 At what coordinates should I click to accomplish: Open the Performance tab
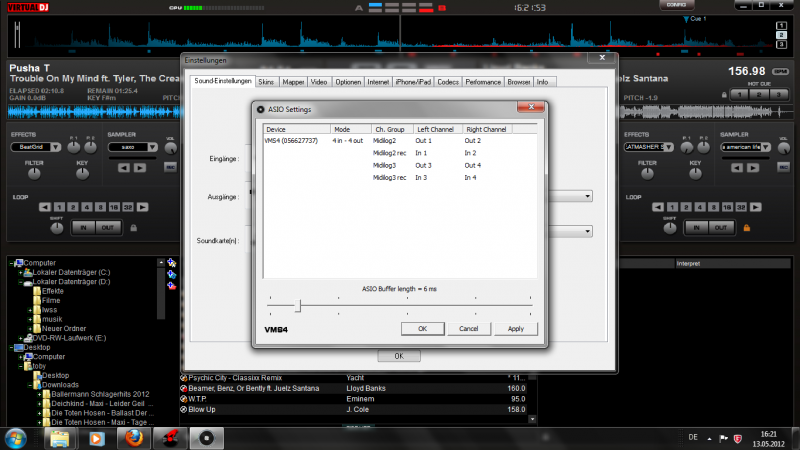click(x=483, y=82)
